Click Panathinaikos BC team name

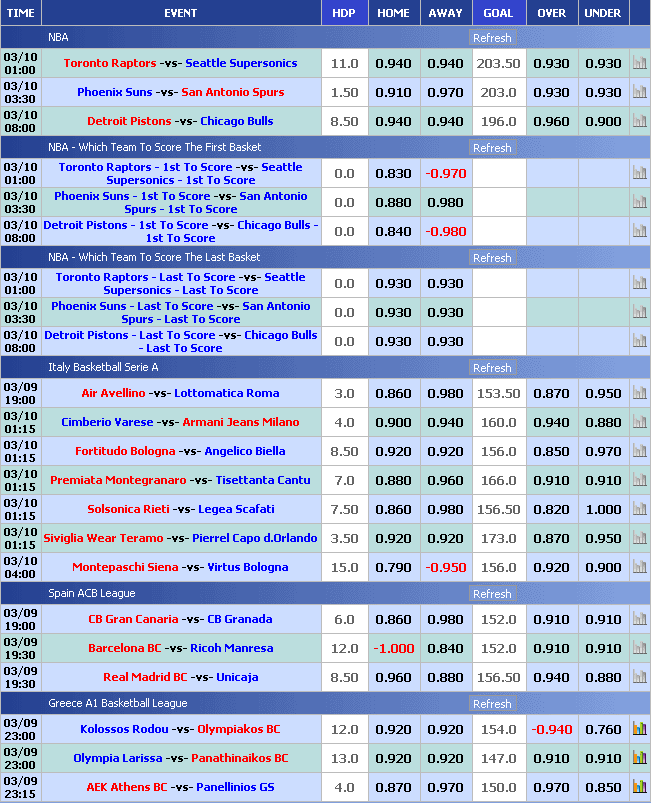point(240,758)
